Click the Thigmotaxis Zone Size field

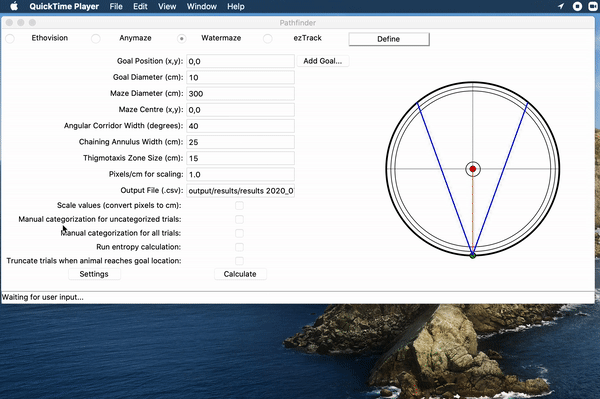(x=240, y=158)
